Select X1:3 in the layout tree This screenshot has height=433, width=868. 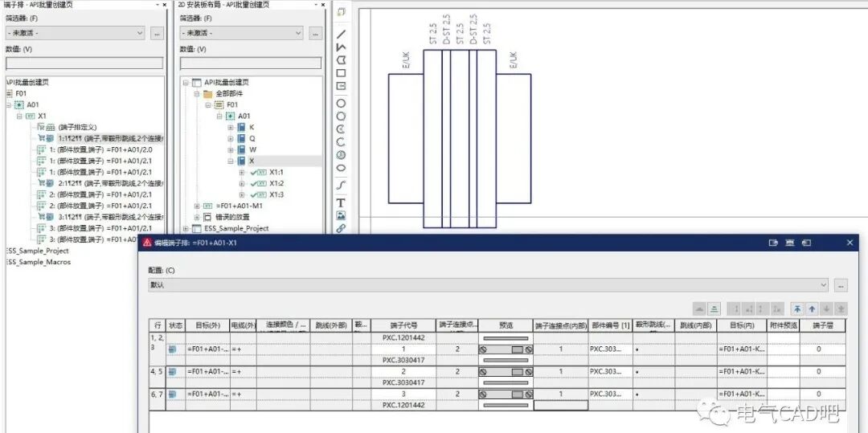[276, 194]
